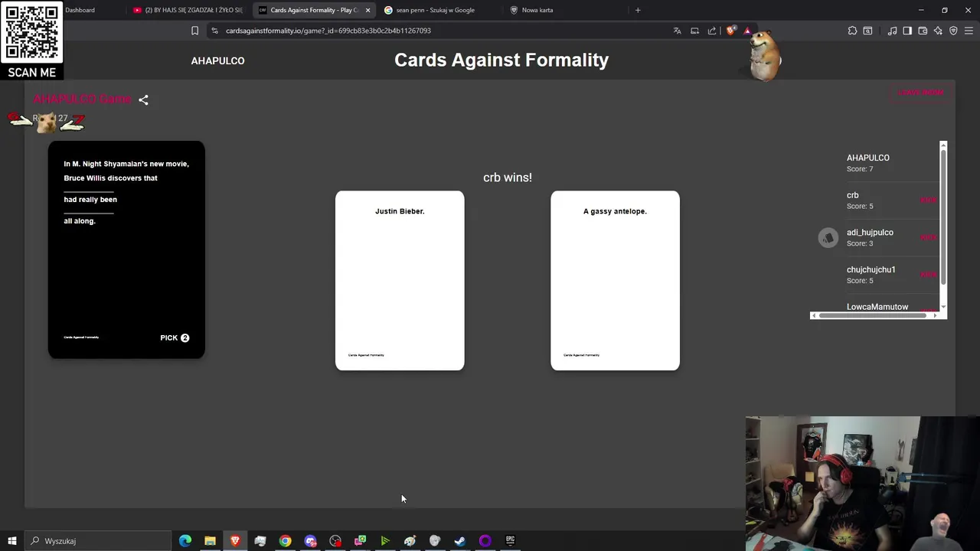980x551 pixels.
Task: Close the Cards Against Formality tab
Action: (367, 10)
